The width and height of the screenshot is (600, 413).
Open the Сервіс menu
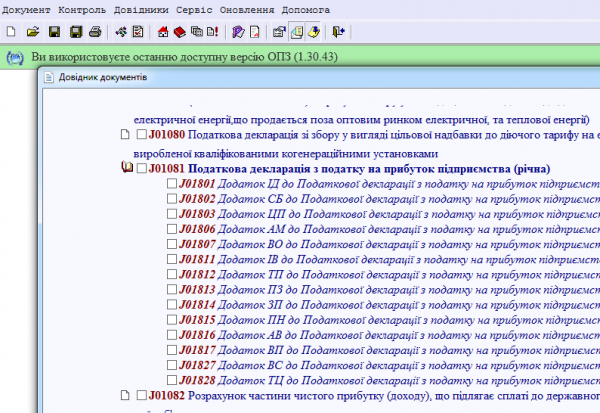194,10
